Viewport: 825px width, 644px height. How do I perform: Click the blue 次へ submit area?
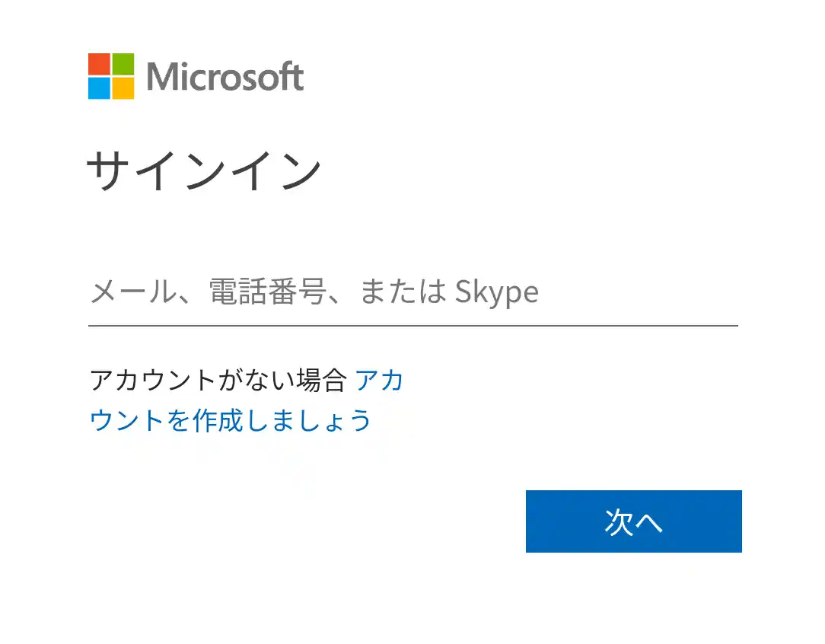click(x=633, y=521)
